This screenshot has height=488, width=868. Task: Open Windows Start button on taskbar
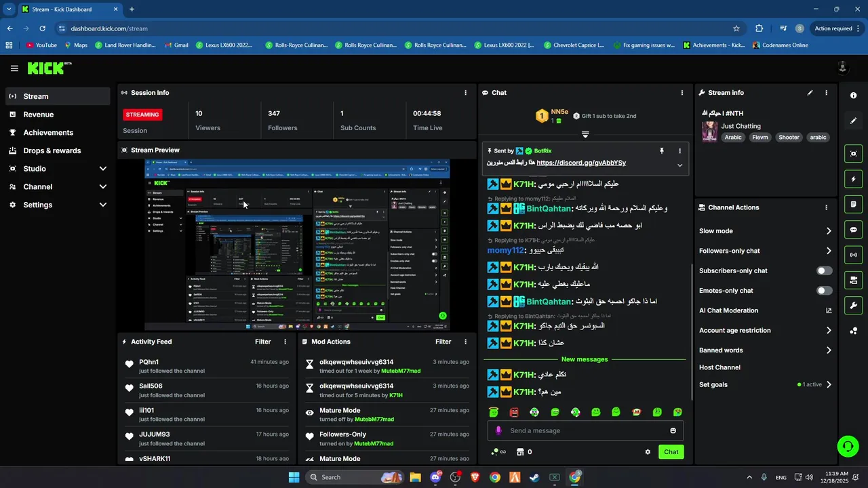[x=294, y=477]
